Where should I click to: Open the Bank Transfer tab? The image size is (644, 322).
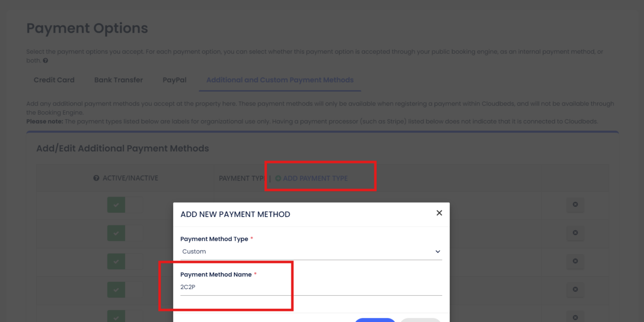tap(118, 79)
